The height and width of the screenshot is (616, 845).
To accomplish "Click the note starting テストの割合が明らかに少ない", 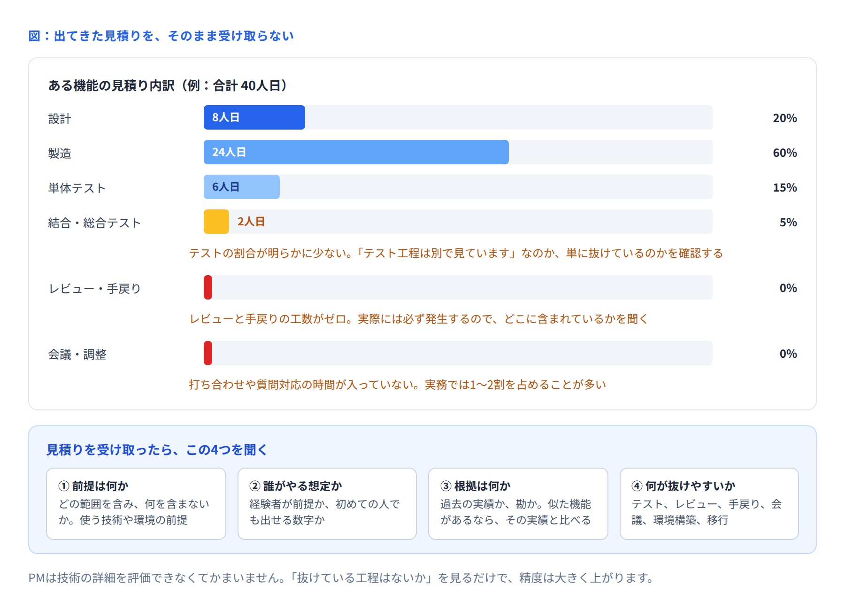I will click(x=456, y=254).
